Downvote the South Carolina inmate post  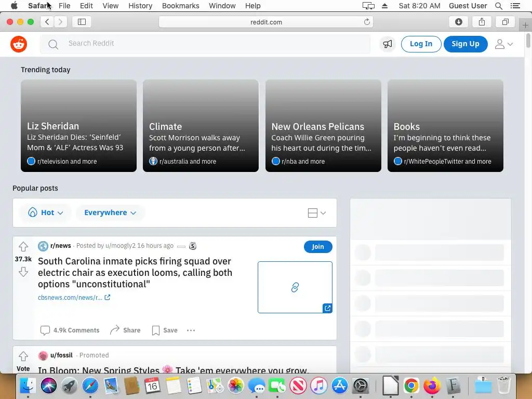[x=23, y=272]
